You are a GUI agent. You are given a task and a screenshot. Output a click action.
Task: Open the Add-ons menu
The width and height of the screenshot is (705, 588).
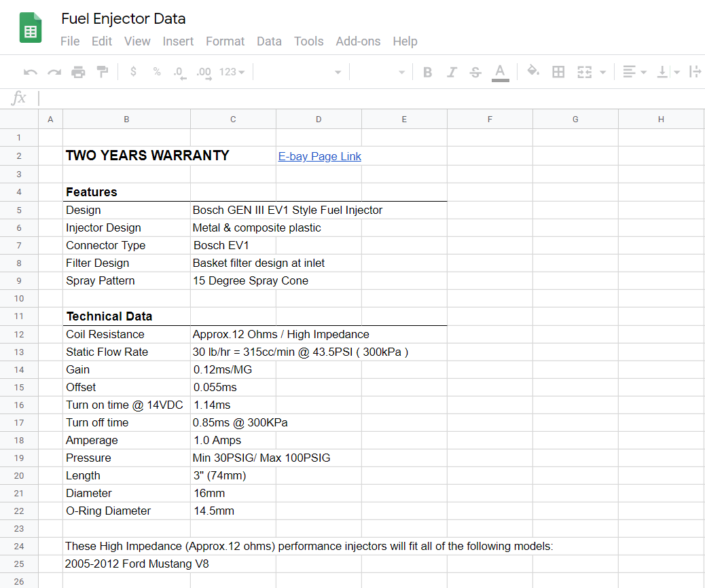coord(358,41)
